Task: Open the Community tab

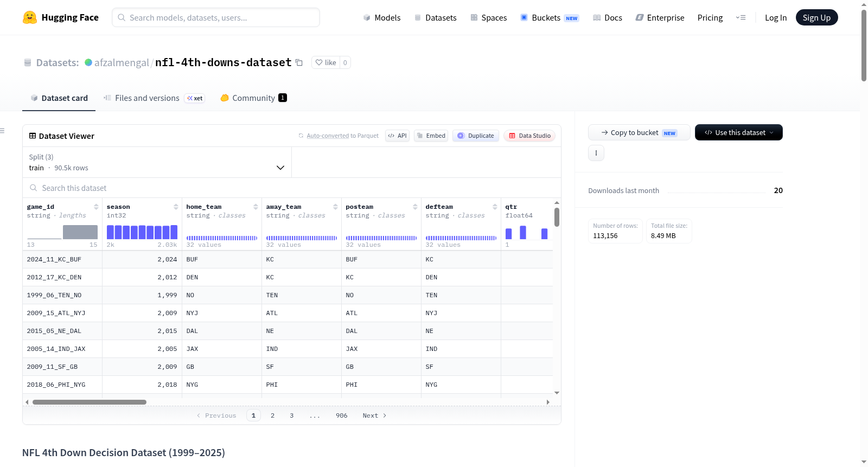Action: [253, 98]
